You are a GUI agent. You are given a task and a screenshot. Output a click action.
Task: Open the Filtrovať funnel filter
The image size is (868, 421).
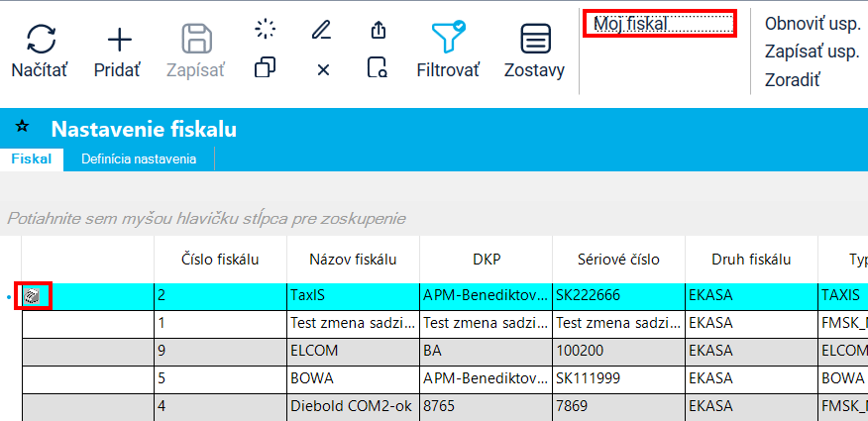[448, 39]
